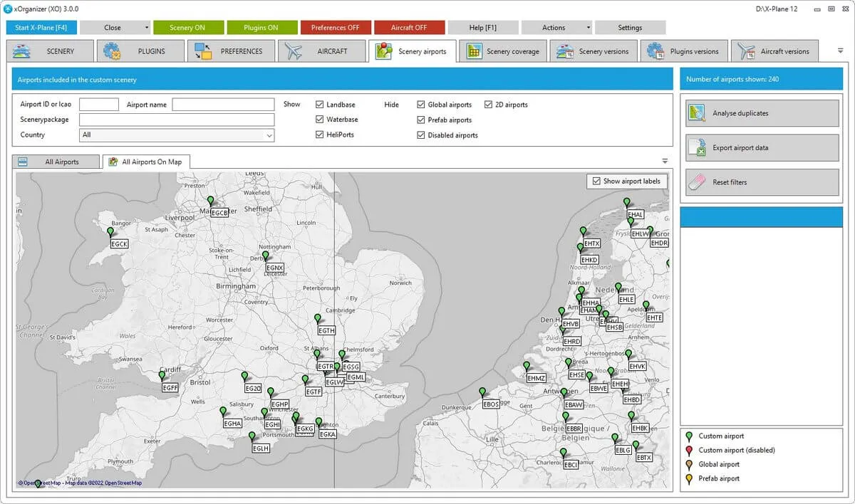
Task: Disable Show airport labels checkbox
Action: [x=596, y=182]
